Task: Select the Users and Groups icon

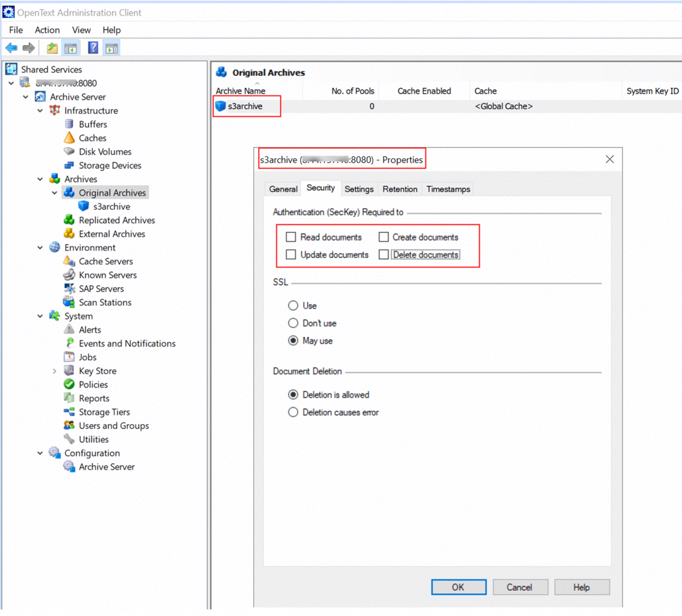Action: [69, 425]
